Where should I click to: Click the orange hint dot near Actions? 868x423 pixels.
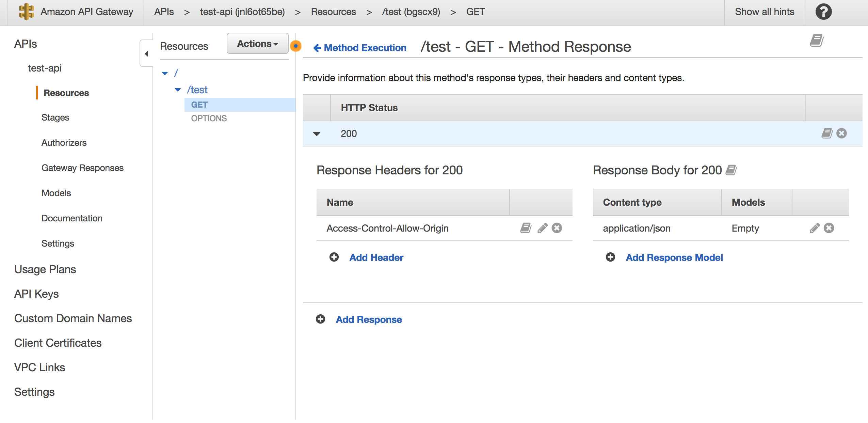click(x=295, y=46)
